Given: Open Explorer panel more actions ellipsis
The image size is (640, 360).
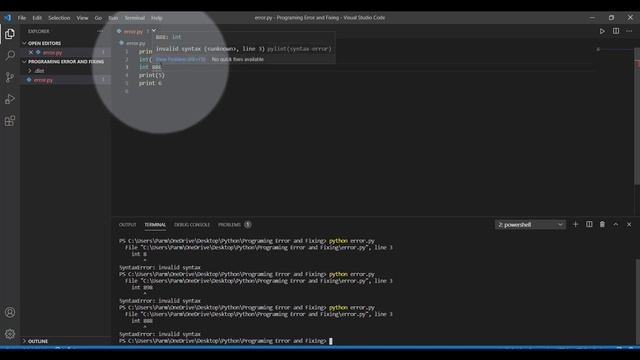Looking at the screenshot, I should click(100, 31).
